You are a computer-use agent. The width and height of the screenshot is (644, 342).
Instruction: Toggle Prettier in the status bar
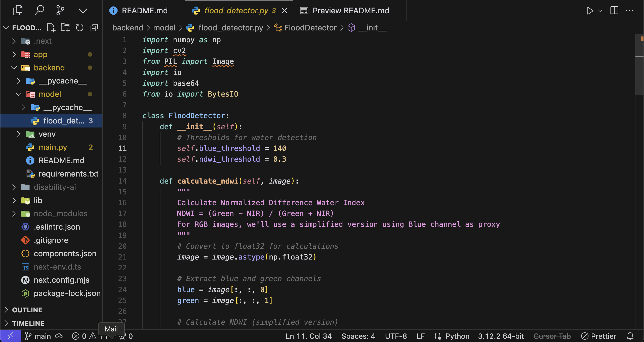(599, 336)
